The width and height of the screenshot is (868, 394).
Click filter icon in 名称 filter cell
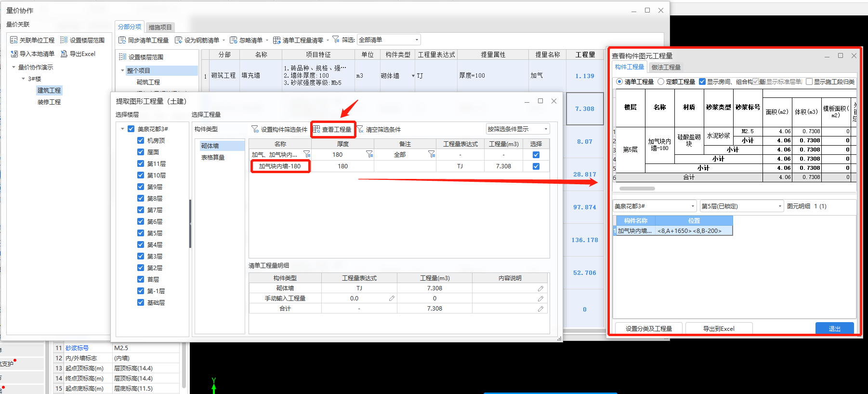click(x=307, y=154)
